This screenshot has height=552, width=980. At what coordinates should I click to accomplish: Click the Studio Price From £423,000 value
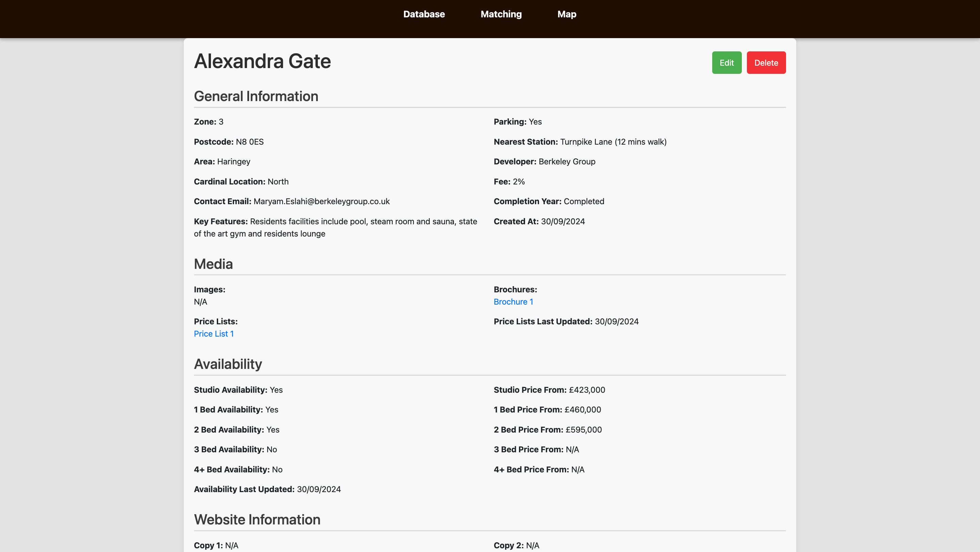click(x=587, y=390)
